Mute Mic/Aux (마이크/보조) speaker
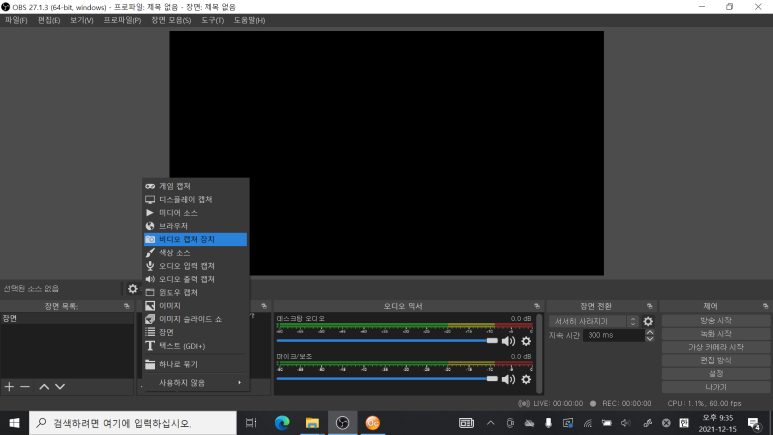The image size is (773, 435). 508,379
